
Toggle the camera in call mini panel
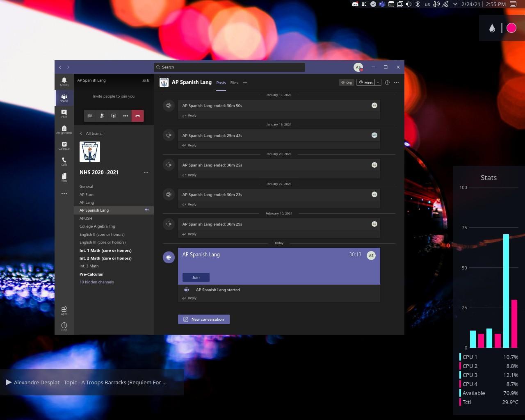tap(90, 116)
